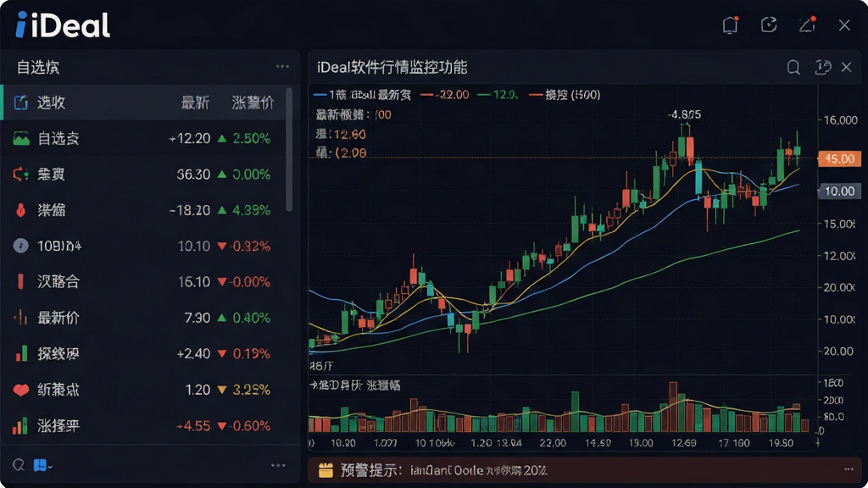868x488 pixels.
Task: Click the 12.60 value in chart info
Action: tap(350, 135)
